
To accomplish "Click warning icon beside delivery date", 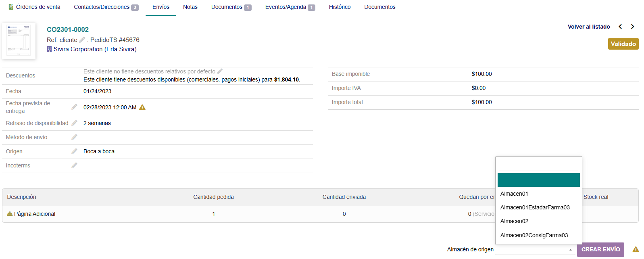I will click(x=142, y=107).
